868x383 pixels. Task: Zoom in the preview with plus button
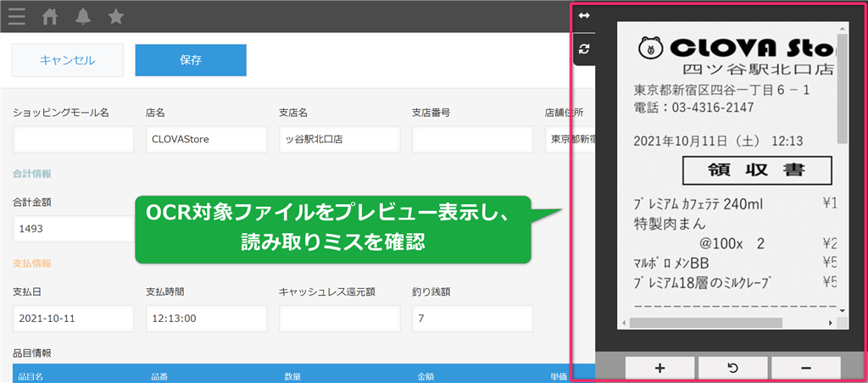click(659, 368)
